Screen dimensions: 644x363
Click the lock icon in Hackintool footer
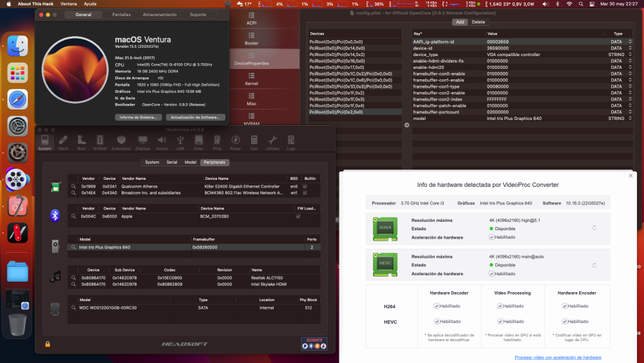pyautogui.click(x=48, y=344)
